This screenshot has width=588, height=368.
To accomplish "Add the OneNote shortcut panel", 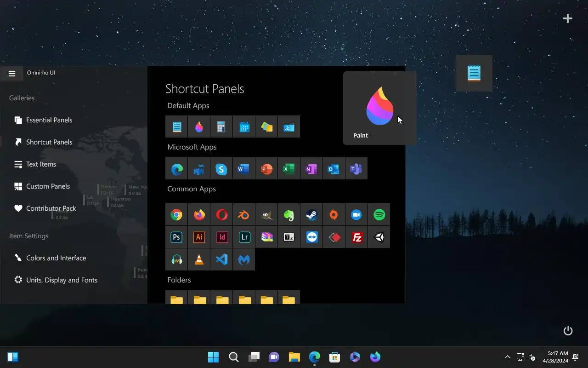I will point(311,168).
